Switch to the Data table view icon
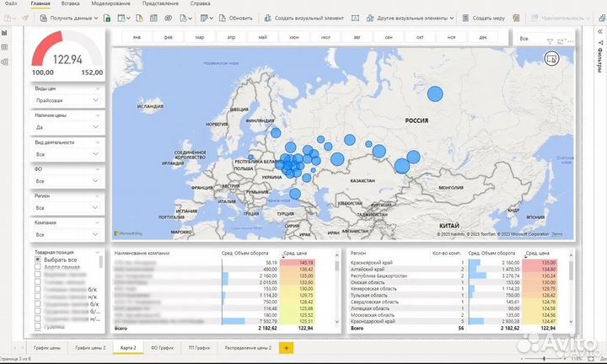The image size is (607, 364). click(5, 47)
